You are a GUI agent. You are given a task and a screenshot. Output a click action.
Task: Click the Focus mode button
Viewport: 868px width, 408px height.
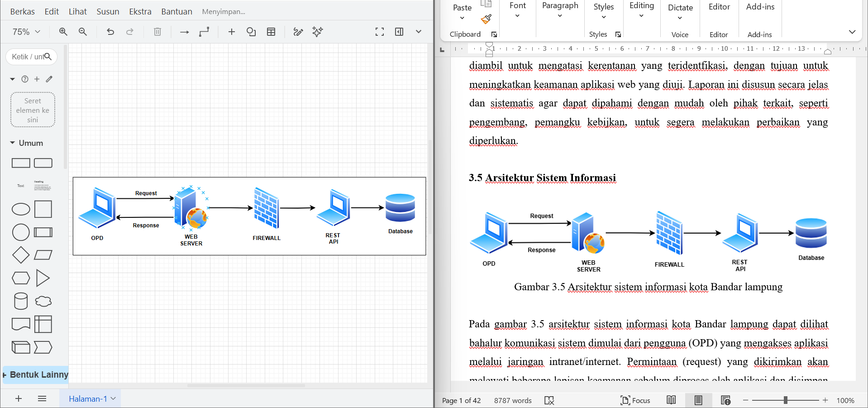pos(635,400)
